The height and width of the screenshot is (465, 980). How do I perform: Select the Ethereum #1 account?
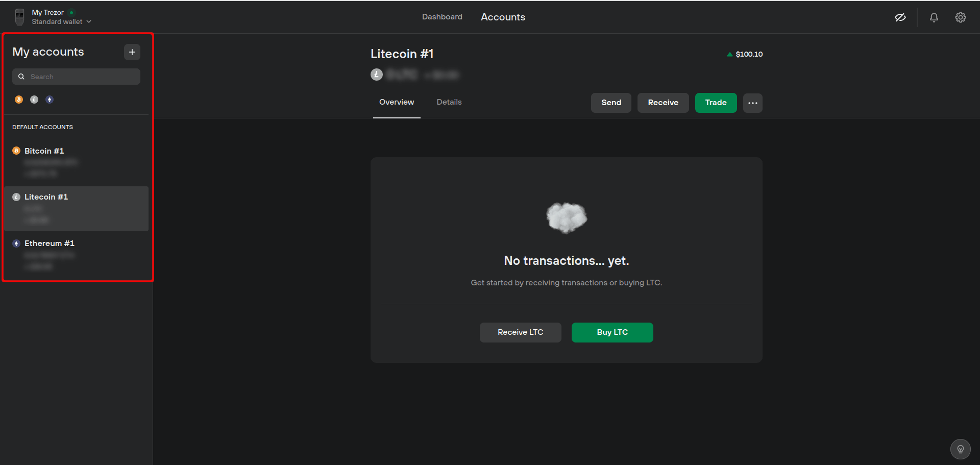[x=76, y=255]
